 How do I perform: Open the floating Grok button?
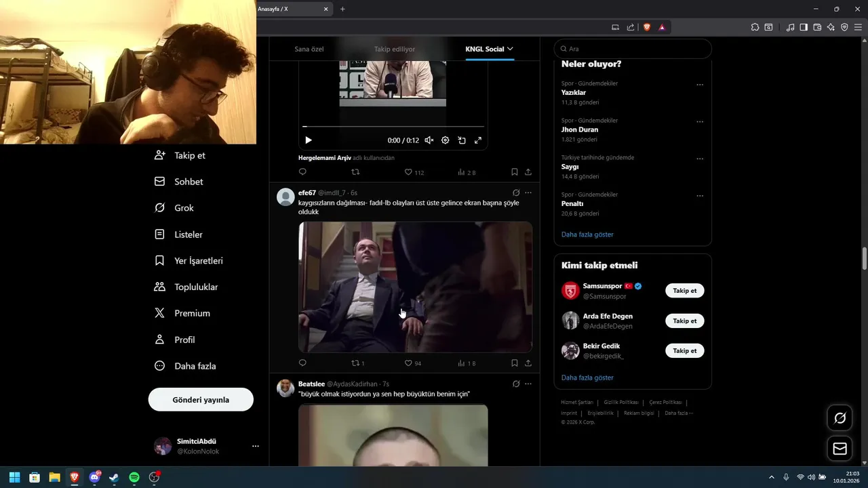(840, 418)
